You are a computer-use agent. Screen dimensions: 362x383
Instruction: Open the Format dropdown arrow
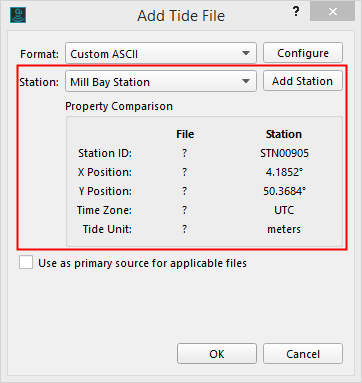click(x=246, y=53)
